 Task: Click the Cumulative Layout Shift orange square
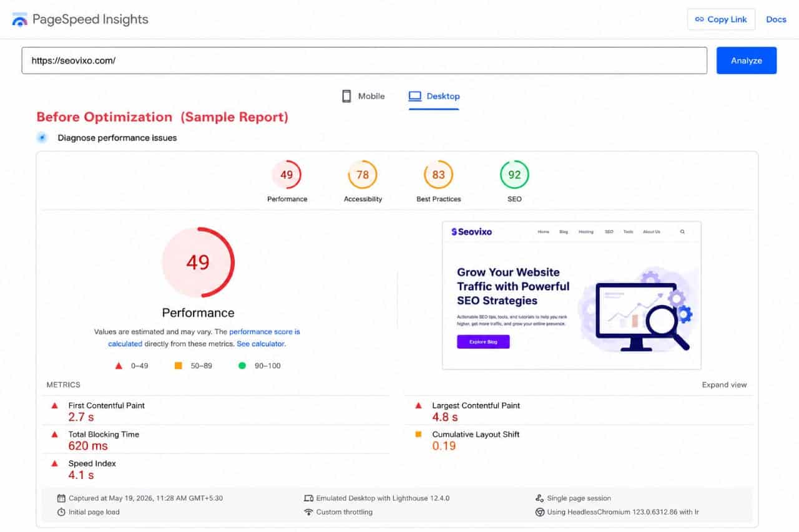[x=419, y=434]
